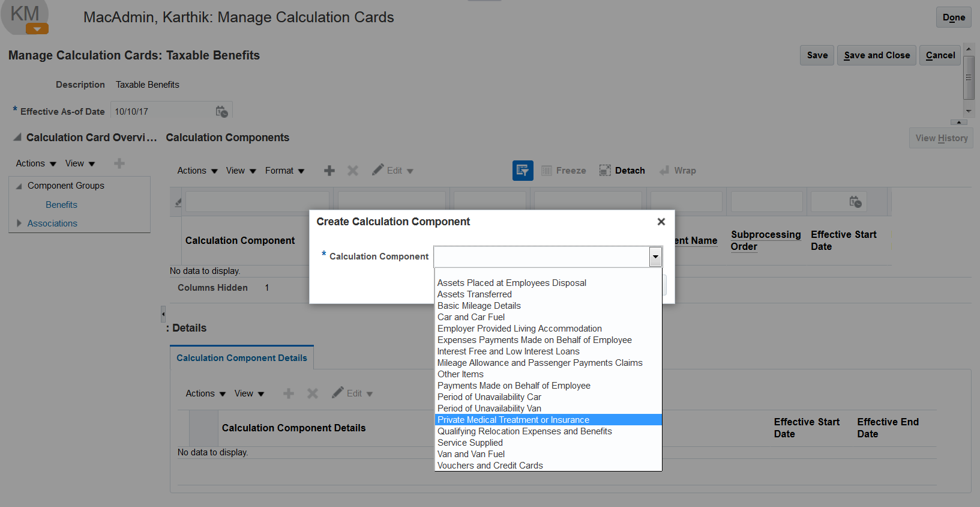This screenshot has height=507, width=980.
Task: Close the Create Calculation Component dialog
Action: [x=661, y=222]
